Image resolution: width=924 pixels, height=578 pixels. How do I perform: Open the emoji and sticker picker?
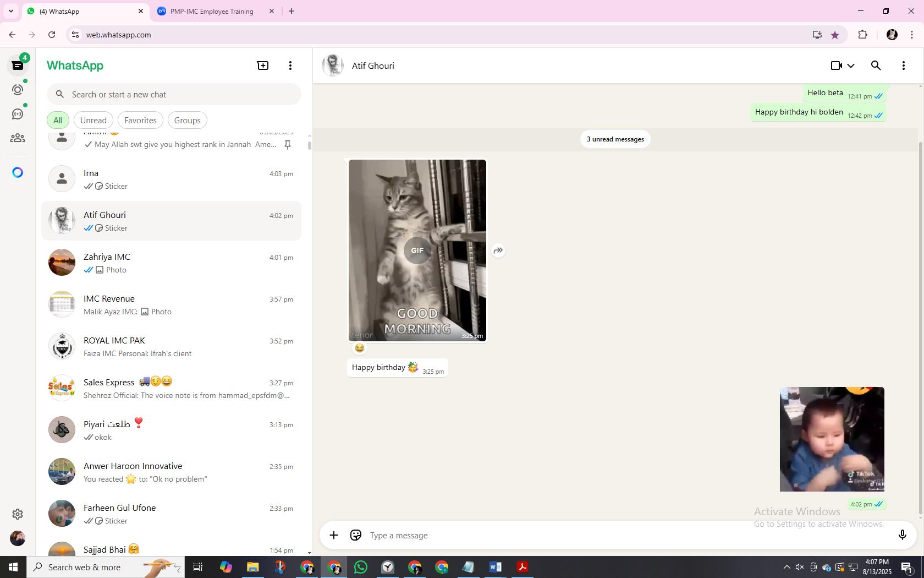point(356,535)
